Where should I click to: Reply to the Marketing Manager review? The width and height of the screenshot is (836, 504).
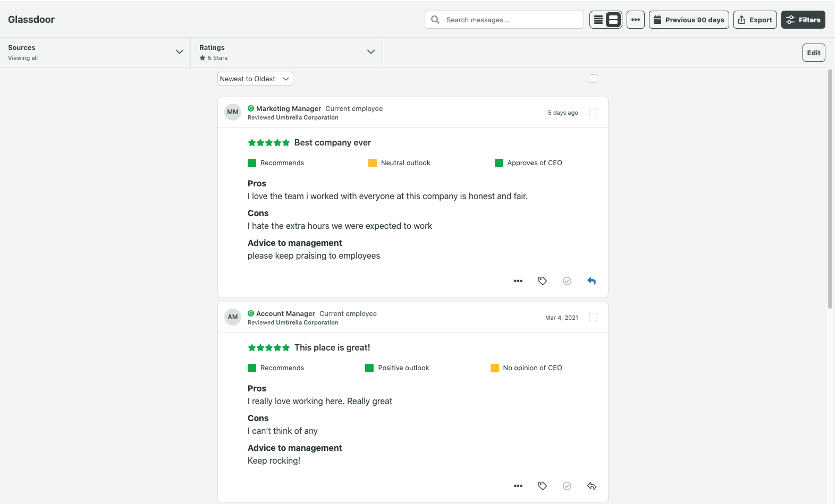point(592,281)
